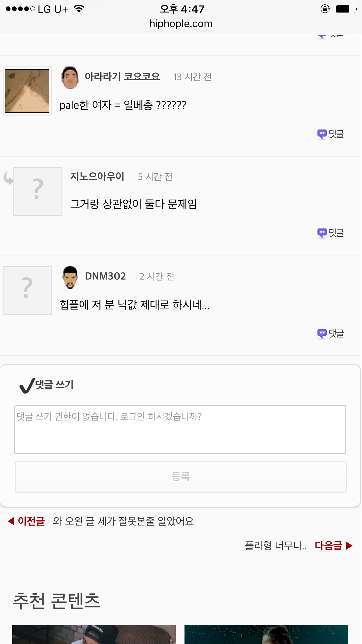Image resolution: width=362 pixels, height=644 pixels.
Task: Tap the emoji badge beside 아라라기 코요코요
Action: pos(70,78)
